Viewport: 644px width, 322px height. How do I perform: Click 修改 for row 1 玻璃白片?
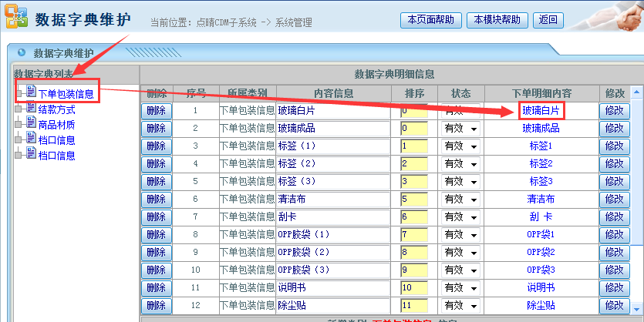pyautogui.click(x=615, y=111)
